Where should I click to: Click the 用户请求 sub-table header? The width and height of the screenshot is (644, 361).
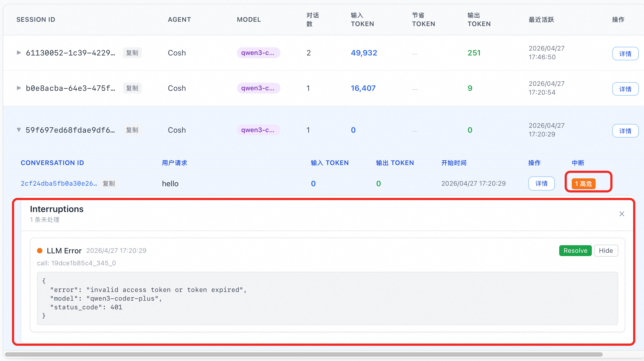tap(175, 163)
